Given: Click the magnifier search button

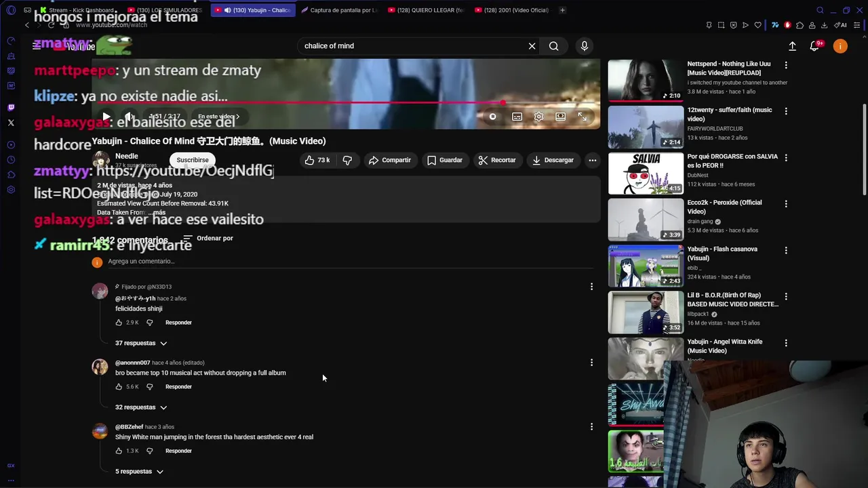Looking at the screenshot, I should pyautogui.click(x=554, y=46).
